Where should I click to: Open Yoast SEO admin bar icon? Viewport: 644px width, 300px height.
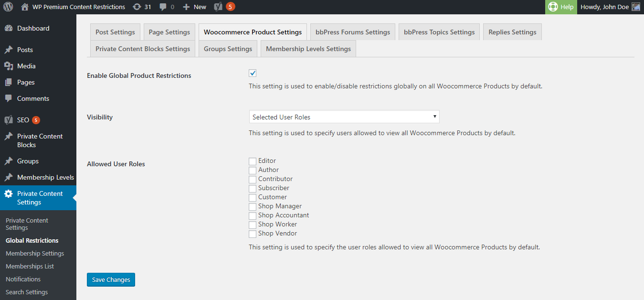click(219, 7)
